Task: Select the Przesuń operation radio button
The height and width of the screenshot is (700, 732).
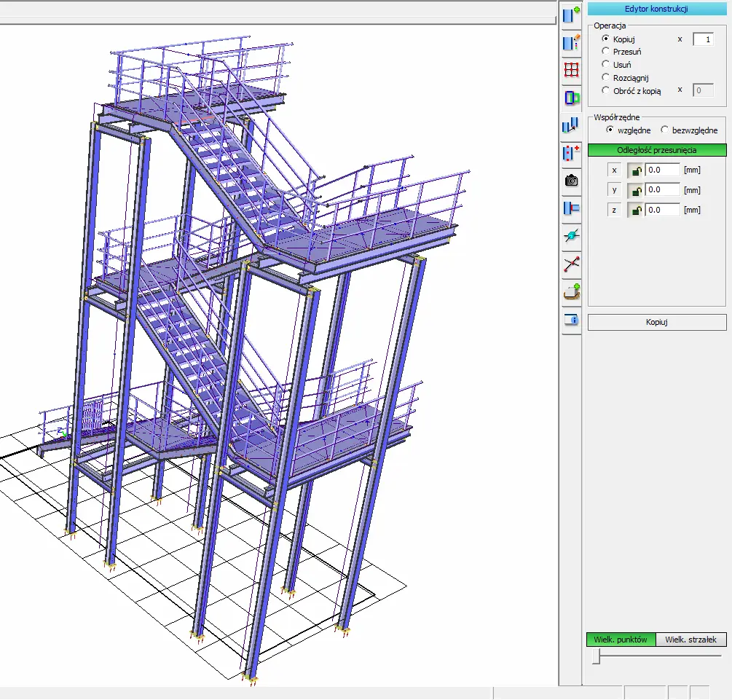Action: point(606,52)
